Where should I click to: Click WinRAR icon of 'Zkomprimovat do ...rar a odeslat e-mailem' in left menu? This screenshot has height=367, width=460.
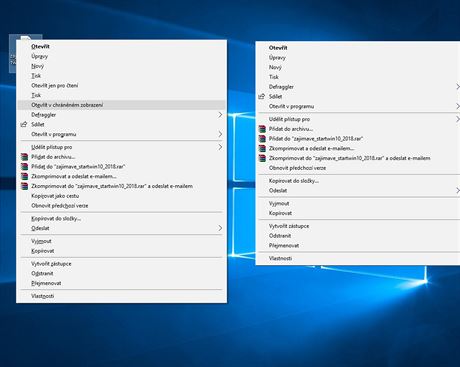[24, 186]
